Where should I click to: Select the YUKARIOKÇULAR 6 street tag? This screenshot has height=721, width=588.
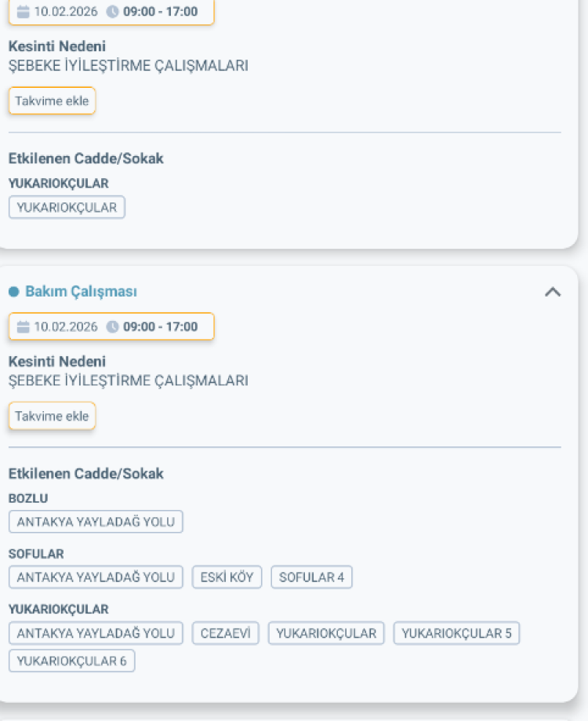click(x=71, y=661)
